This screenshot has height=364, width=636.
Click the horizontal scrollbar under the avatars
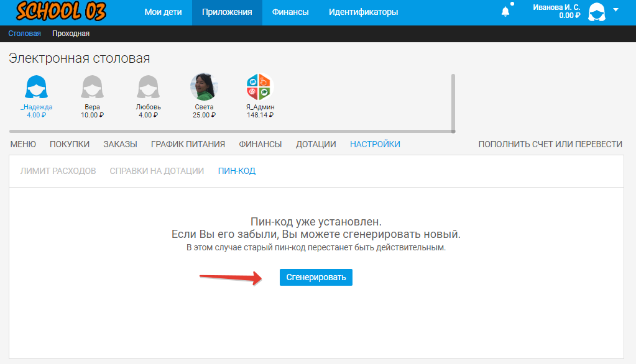pyautogui.click(x=230, y=131)
